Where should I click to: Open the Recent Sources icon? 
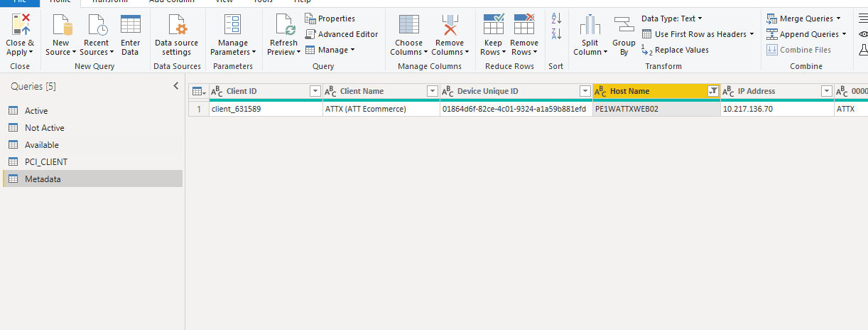(x=97, y=24)
